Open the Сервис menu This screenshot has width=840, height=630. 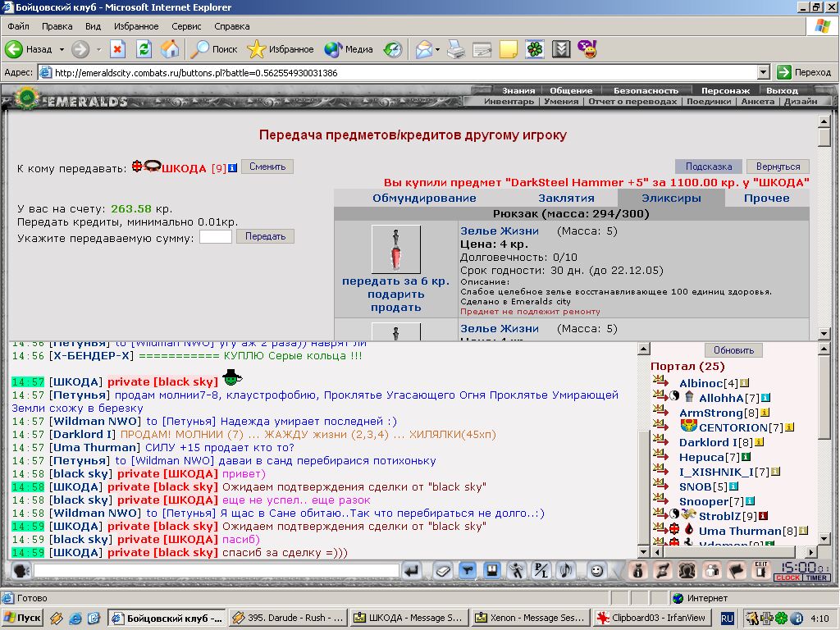(186, 26)
